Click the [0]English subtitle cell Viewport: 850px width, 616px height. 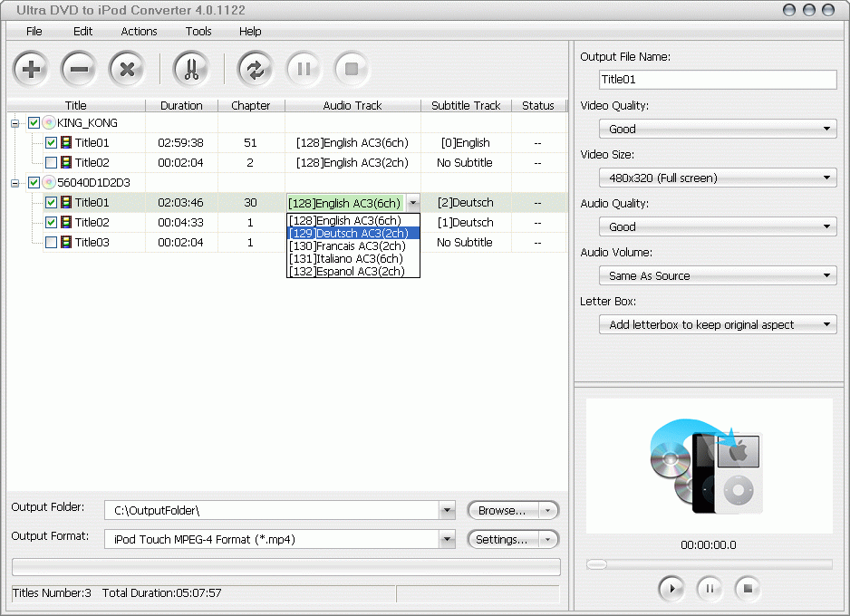pyautogui.click(x=466, y=143)
